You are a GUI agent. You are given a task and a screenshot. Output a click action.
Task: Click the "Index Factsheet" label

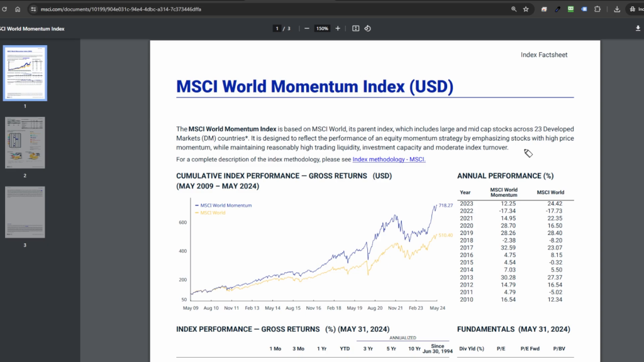(x=544, y=55)
